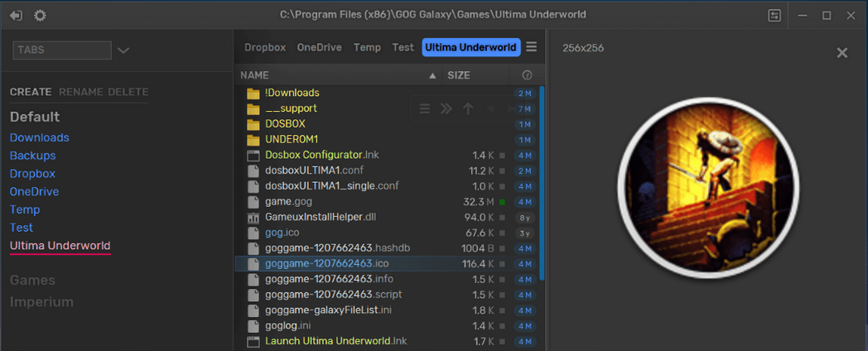Select Ultima Underworld in sidebar list
The image size is (868, 351).
(x=60, y=245)
